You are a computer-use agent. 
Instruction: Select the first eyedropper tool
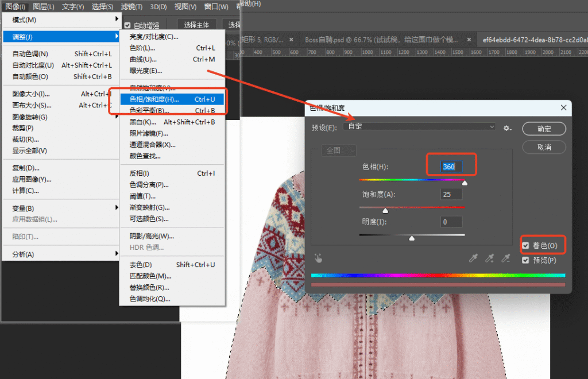[473, 258]
